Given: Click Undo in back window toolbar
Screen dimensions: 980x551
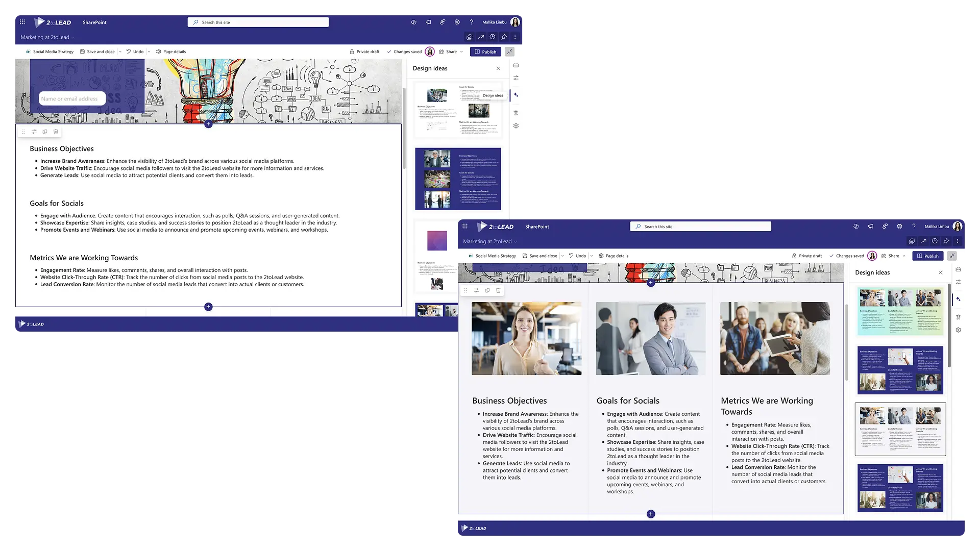Looking at the screenshot, I should coord(135,52).
